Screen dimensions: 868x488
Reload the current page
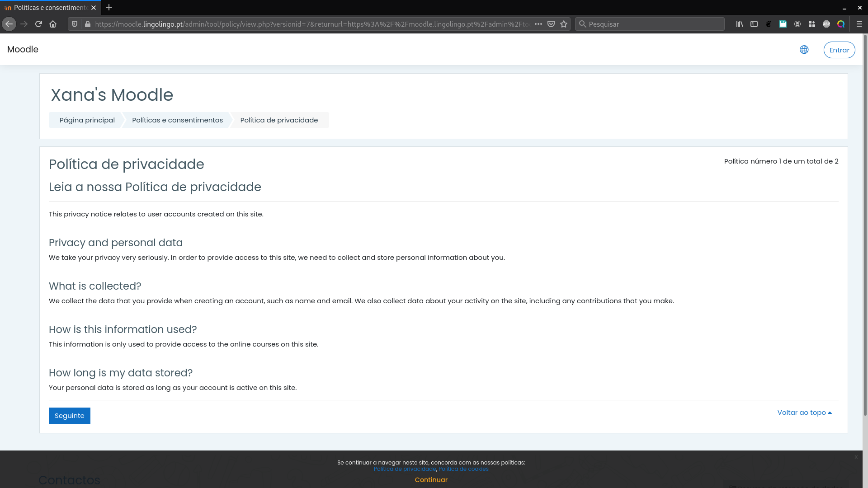pyautogui.click(x=38, y=24)
